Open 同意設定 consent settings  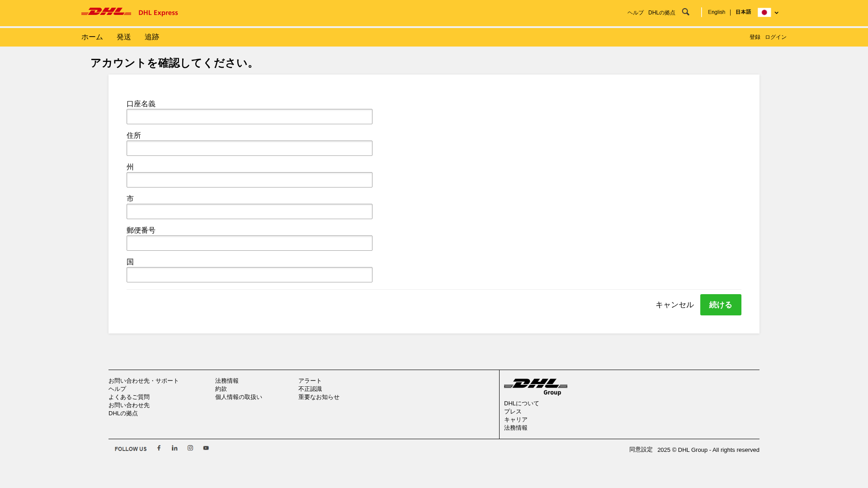(641, 450)
